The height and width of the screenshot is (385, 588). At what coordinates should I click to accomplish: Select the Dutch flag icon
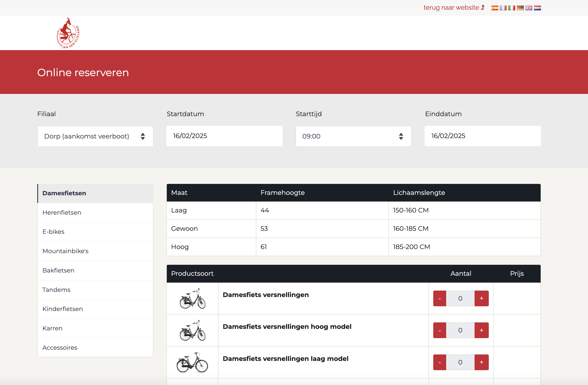537,8
